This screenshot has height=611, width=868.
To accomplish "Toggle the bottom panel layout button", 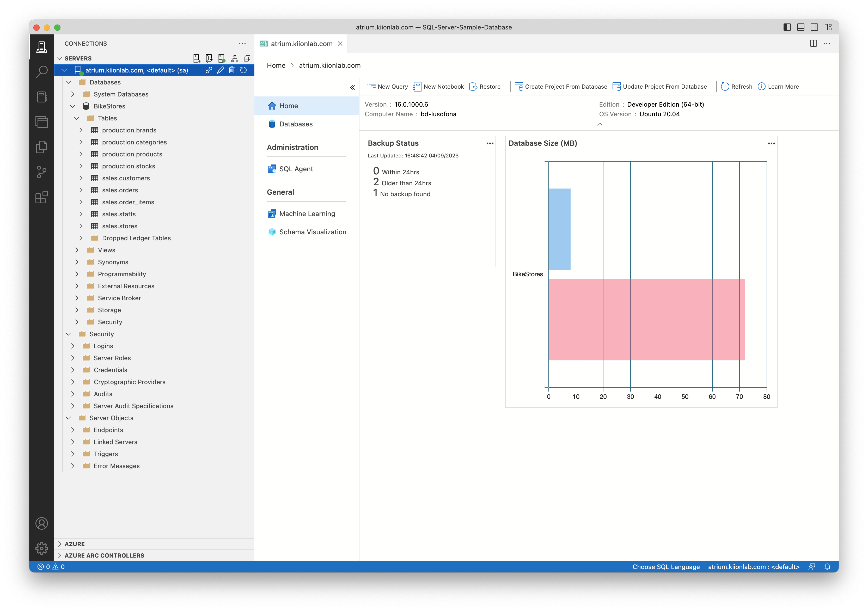I will 801,27.
